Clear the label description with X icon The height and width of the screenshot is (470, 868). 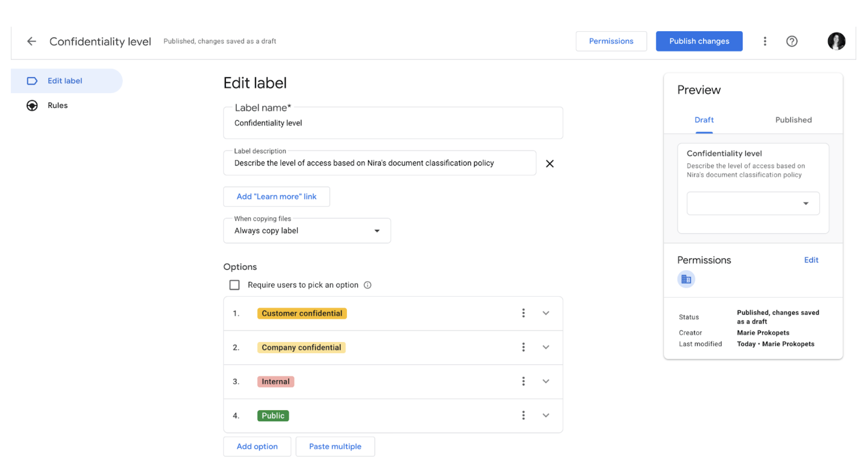coord(549,164)
